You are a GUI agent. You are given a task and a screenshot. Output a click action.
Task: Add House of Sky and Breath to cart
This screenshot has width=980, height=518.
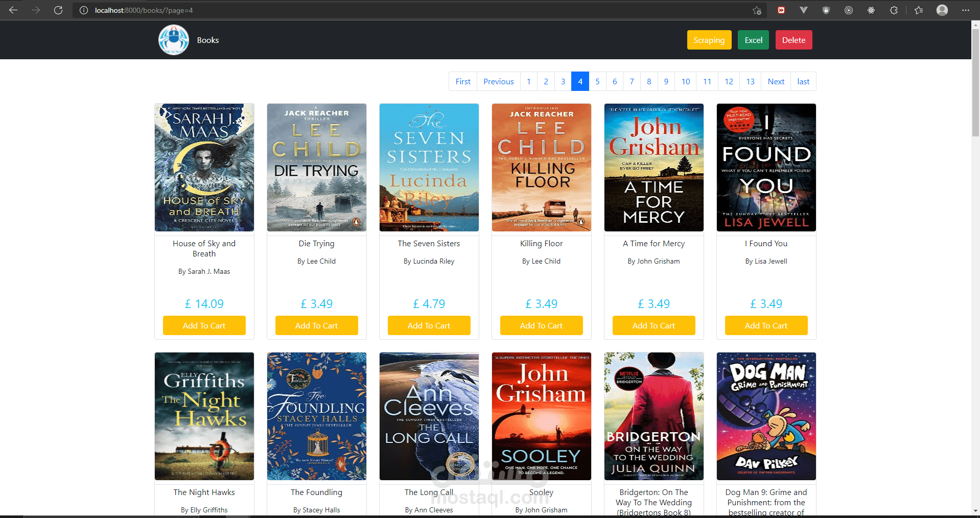pyautogui.click(x=204, y=325)
